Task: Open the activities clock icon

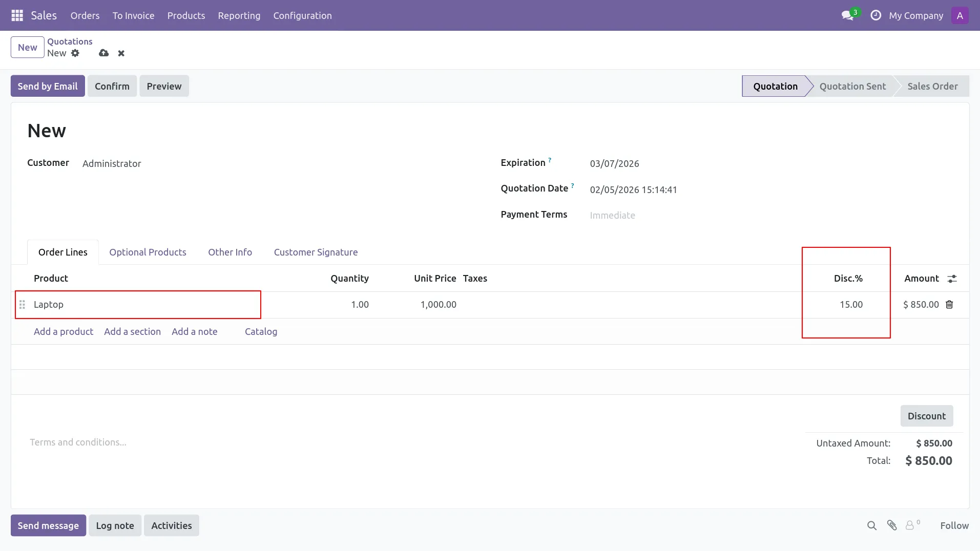Action: coord(876,15)
